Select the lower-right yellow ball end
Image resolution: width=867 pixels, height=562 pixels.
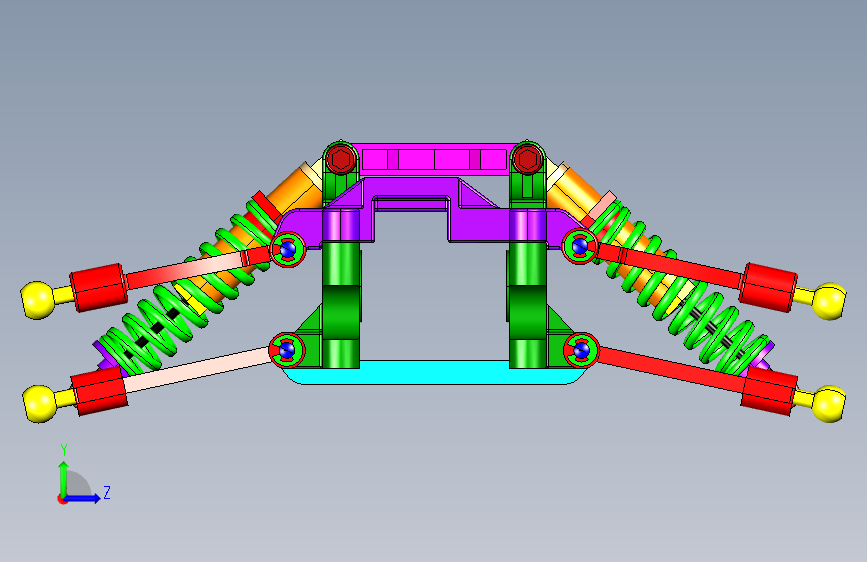[x=828, y=404]
